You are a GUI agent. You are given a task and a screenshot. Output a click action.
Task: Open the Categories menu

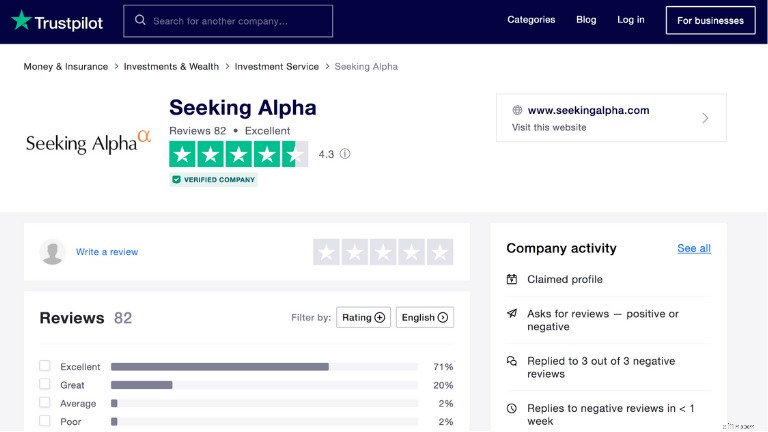point(531,20)
